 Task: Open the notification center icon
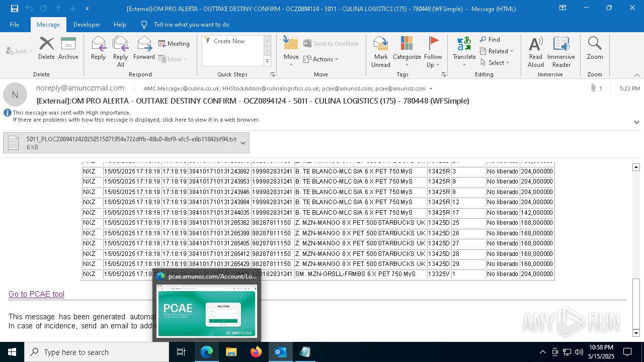pyautogui.click(x=628, y=352)
